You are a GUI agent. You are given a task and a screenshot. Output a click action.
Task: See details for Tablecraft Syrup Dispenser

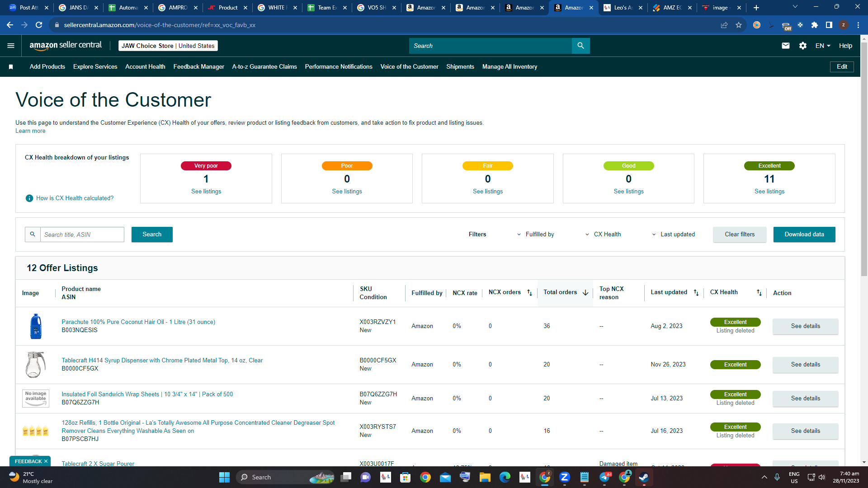click(x=805, y=365)
